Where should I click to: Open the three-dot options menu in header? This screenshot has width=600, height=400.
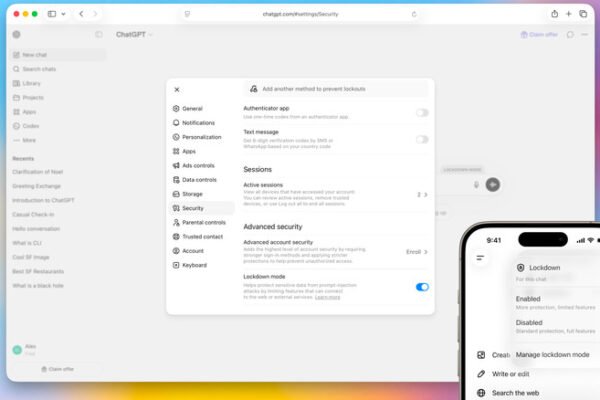pyautogui.click(x=585, y=34)
